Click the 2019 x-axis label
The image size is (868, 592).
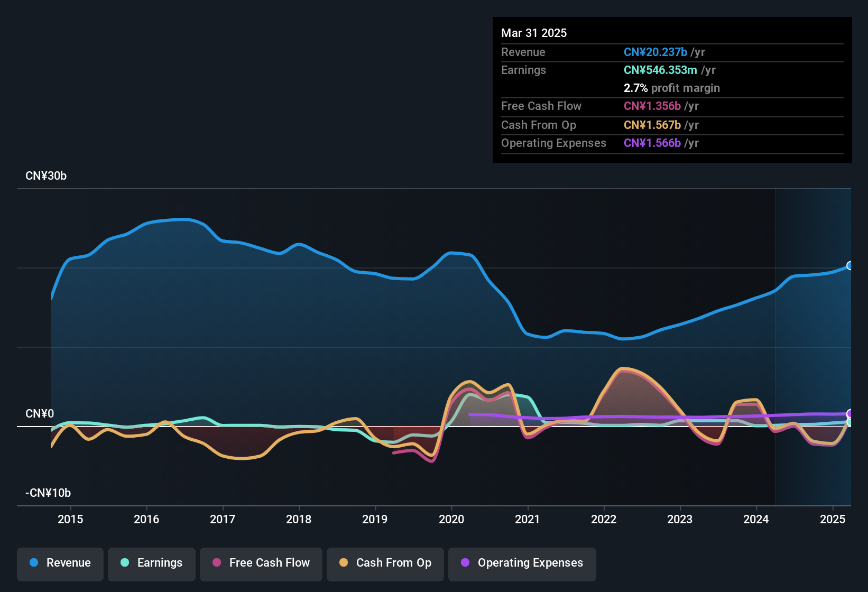click(375, 519)
